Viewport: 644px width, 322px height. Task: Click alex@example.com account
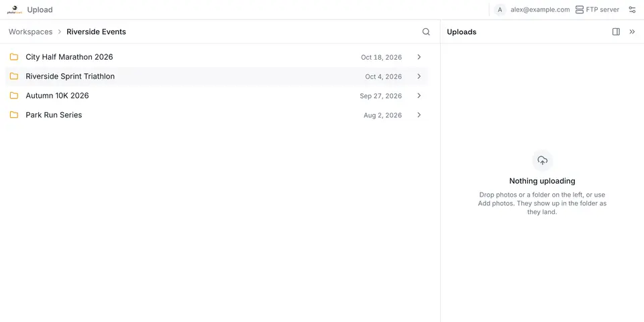click(x=540, y=9)
